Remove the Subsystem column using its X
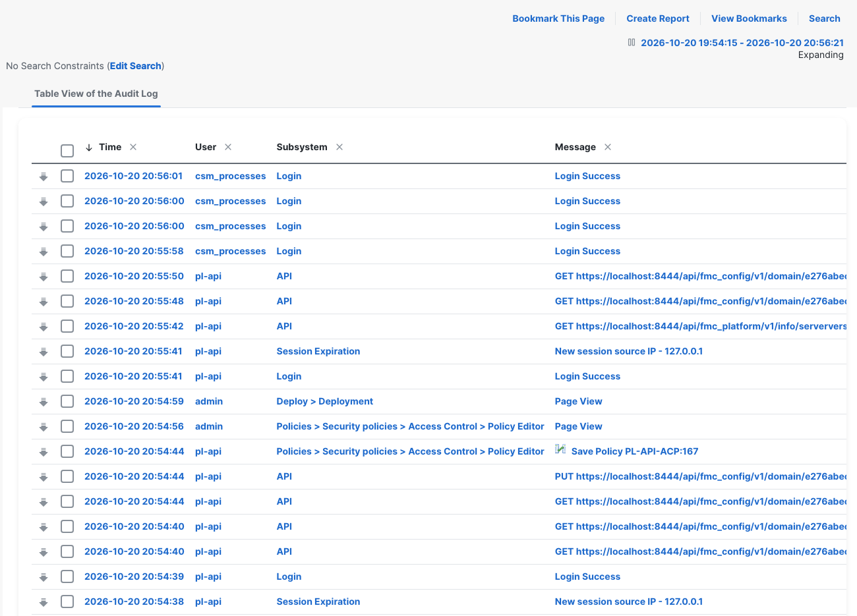The image size is (857, 616). coord(340,147)
